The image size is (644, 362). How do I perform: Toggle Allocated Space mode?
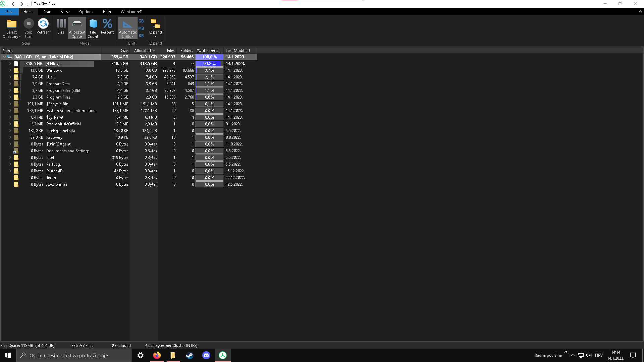77,24
